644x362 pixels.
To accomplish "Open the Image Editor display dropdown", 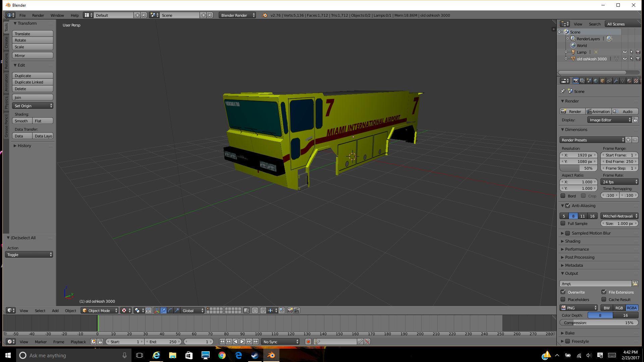I will (x=609, y=120).
